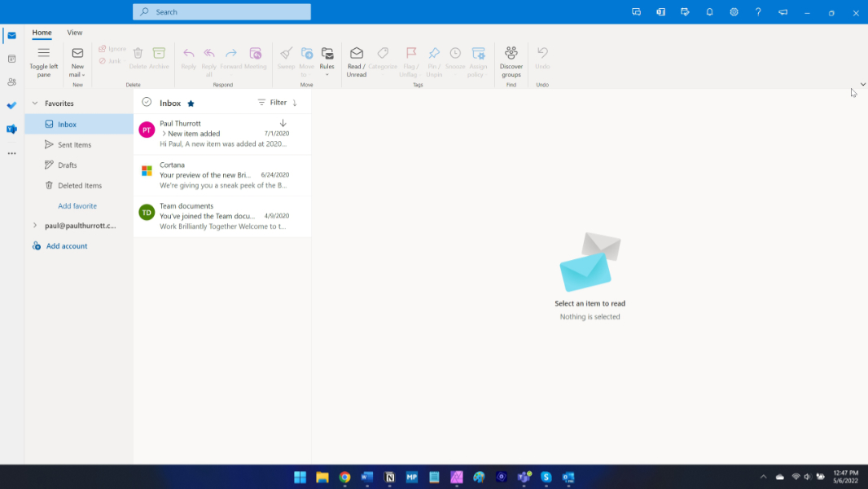Open the People contacts icon
Image resolution: width=868 pixels, height=489 pixels.
11,82
